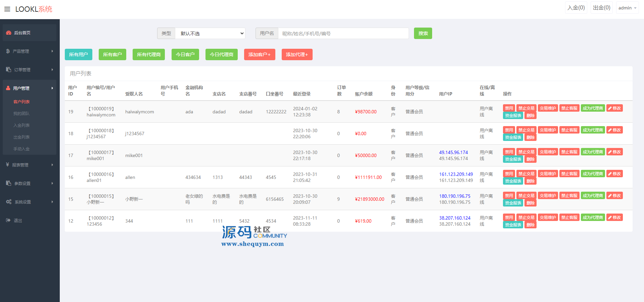Screen dimensions: 644x302
Task: Toggle 禁用 for user mike001
Action: (509, 152)
